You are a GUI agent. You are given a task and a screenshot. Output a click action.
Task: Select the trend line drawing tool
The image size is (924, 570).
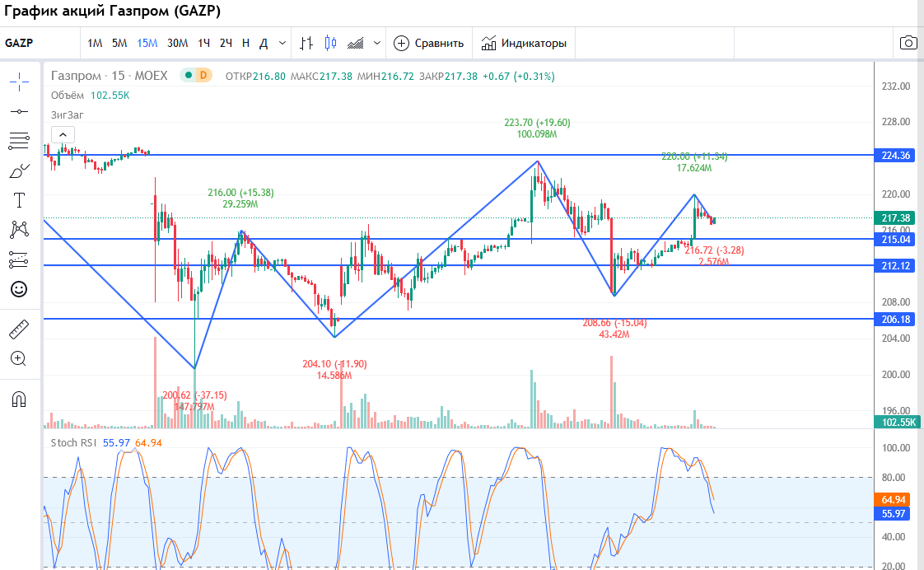coord(19,111)
